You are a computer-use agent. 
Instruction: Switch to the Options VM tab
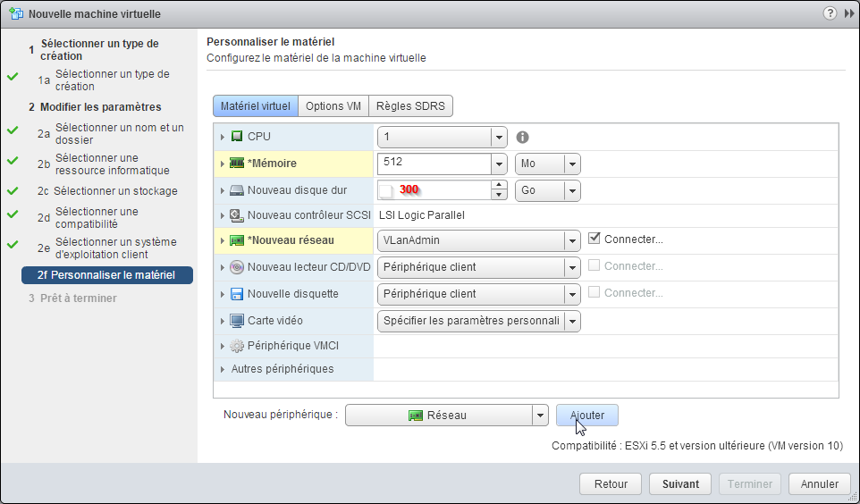tap(333, 106)
